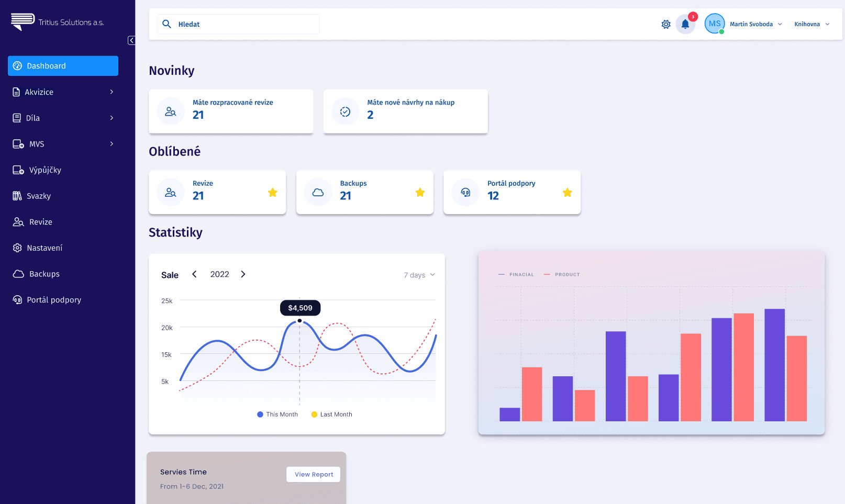Unfavorite Revize card via star

[273, 193]
